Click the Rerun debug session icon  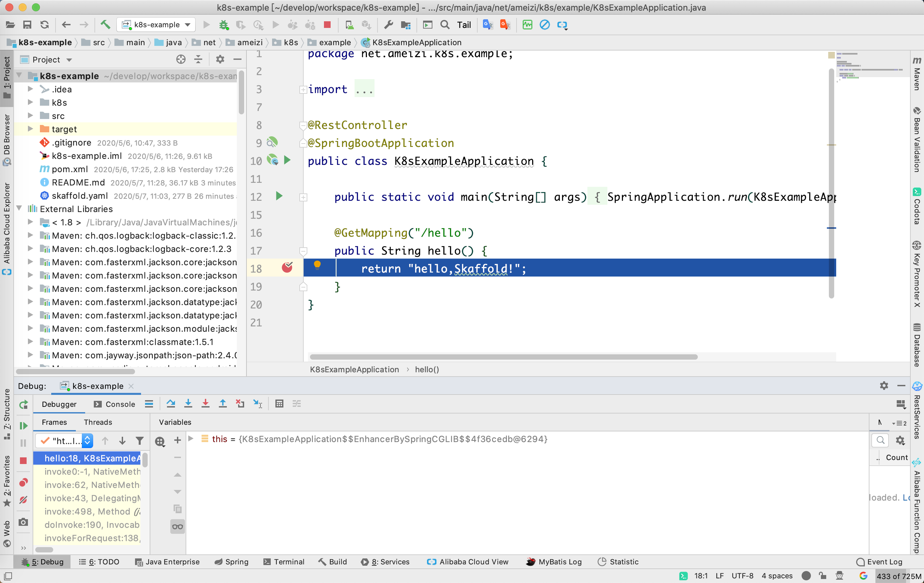click(x=23, y=404)
